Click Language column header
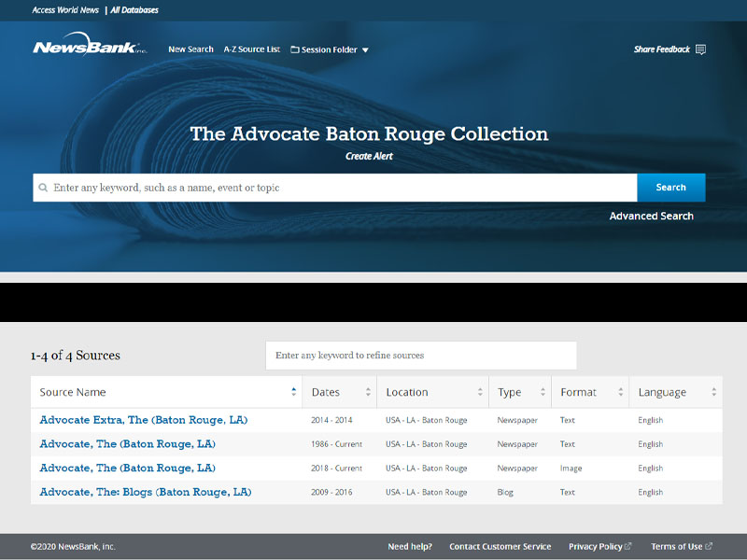 676,392
